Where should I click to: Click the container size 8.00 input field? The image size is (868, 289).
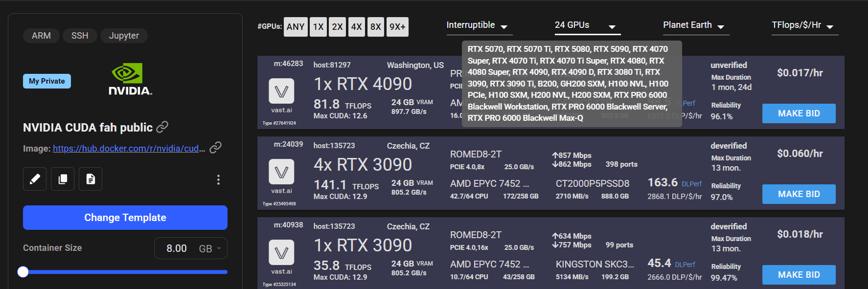(x=177, y=248)
